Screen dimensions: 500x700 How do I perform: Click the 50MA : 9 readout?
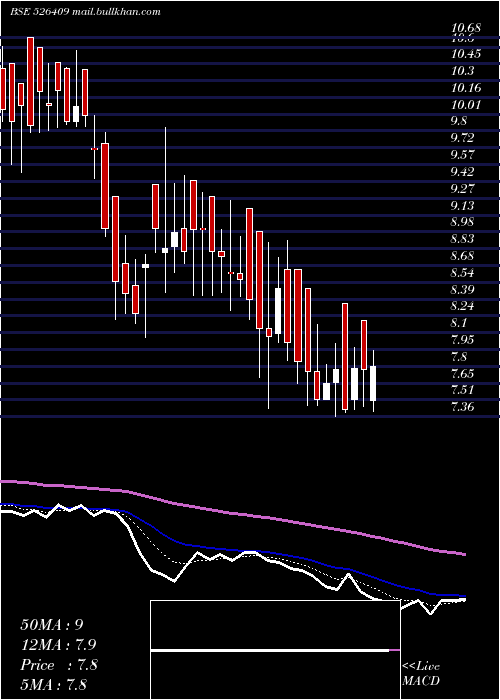point(52,625)
